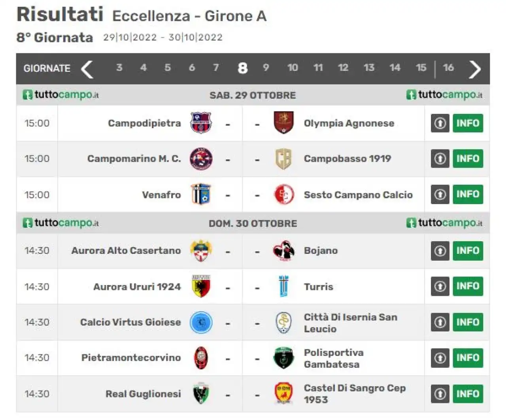This screenshot has width=506, height=420.
Task: Select the Aurora Ururi 1924 crest
Action: click(x=201, y=286)
